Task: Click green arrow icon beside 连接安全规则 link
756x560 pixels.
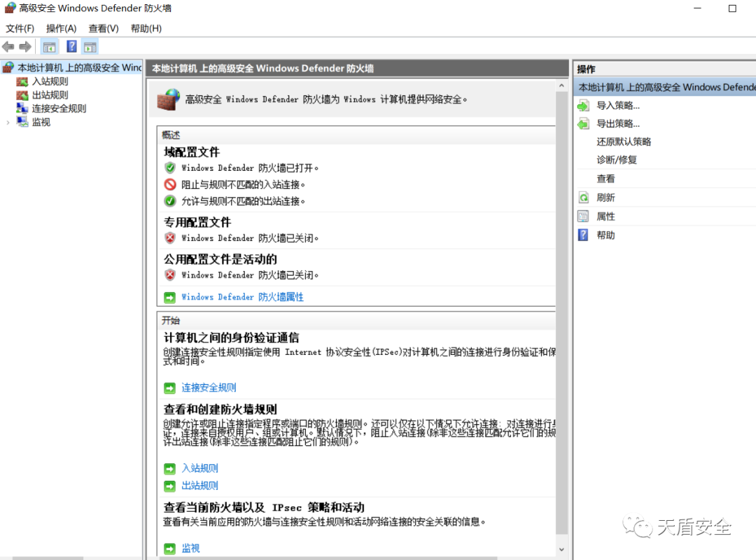Action: [x=169, y=388]
